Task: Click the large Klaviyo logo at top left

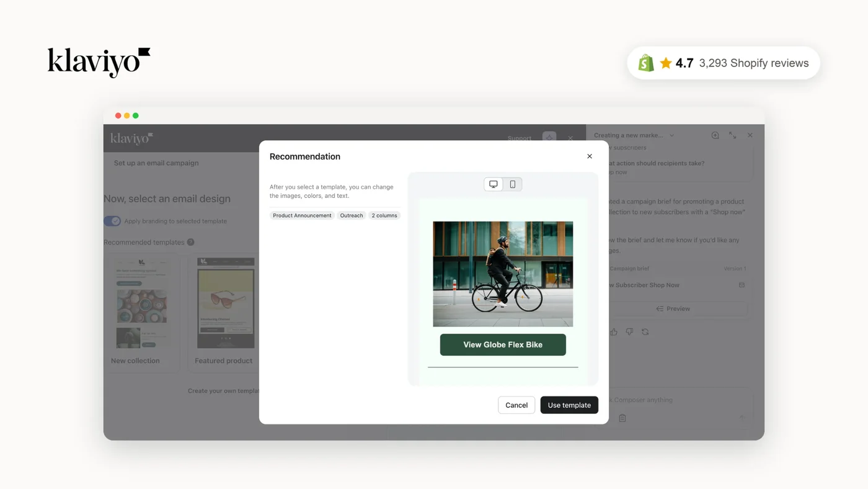Action: click(x=99, y=62)
